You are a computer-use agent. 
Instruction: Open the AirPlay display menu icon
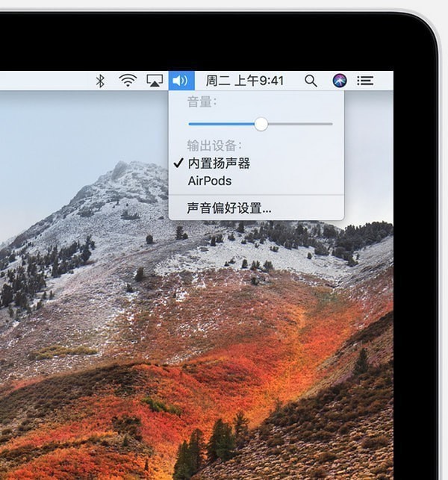(x=155, y=81)
